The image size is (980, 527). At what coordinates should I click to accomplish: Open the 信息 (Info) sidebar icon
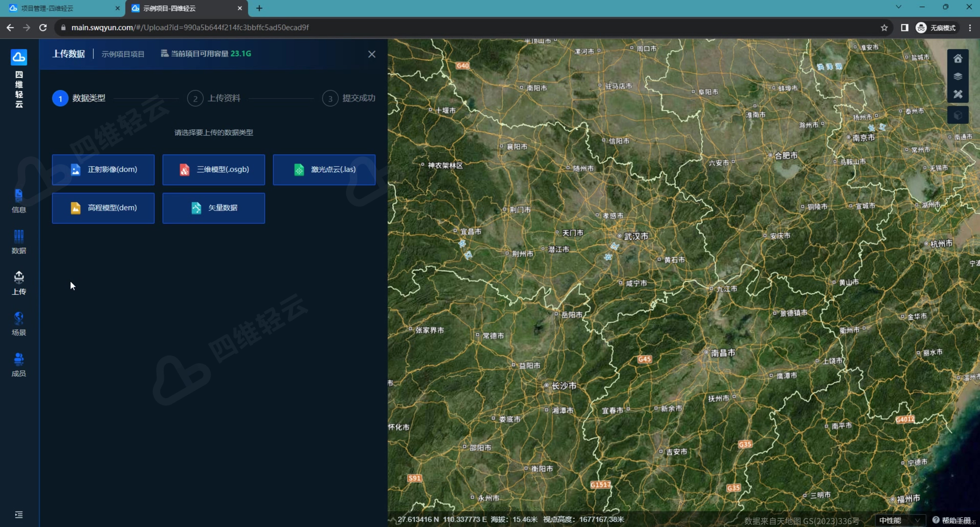(x=19, y=201)
